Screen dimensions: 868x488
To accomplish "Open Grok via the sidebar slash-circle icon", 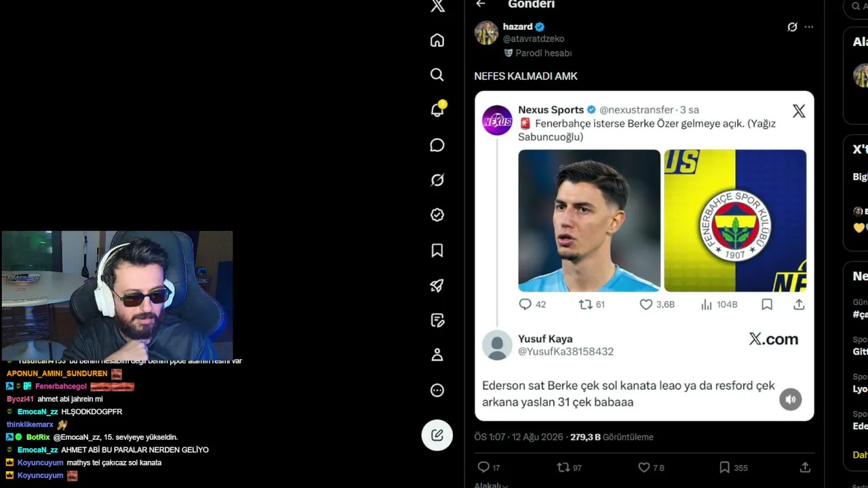I will click(437, 180).
